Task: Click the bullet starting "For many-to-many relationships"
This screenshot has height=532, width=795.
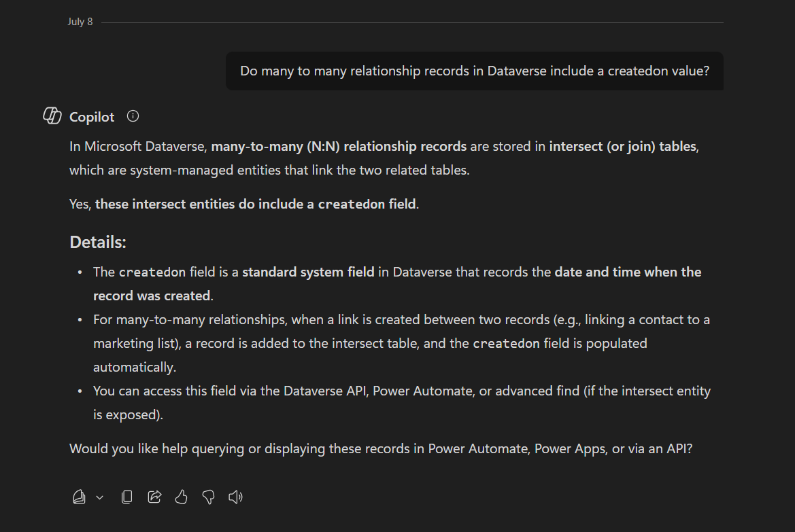Action: tap(401, 344)
